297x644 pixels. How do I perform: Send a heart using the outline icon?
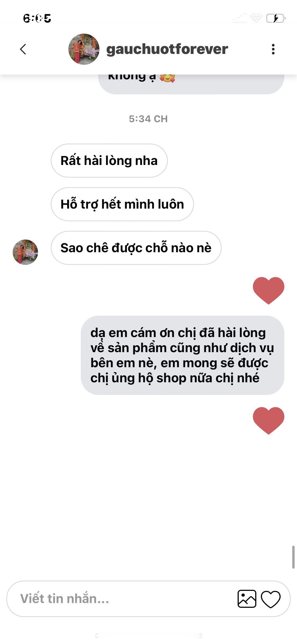point(271,599)
